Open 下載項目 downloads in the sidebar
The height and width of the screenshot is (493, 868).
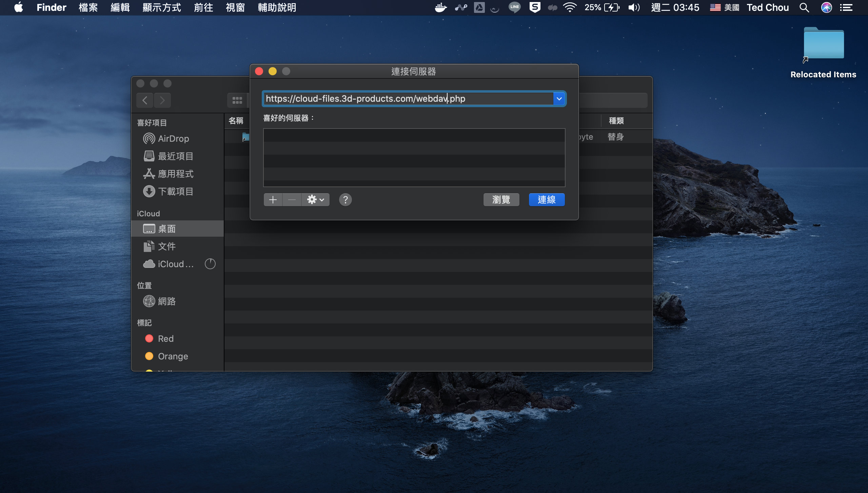(x=175, y=192)
